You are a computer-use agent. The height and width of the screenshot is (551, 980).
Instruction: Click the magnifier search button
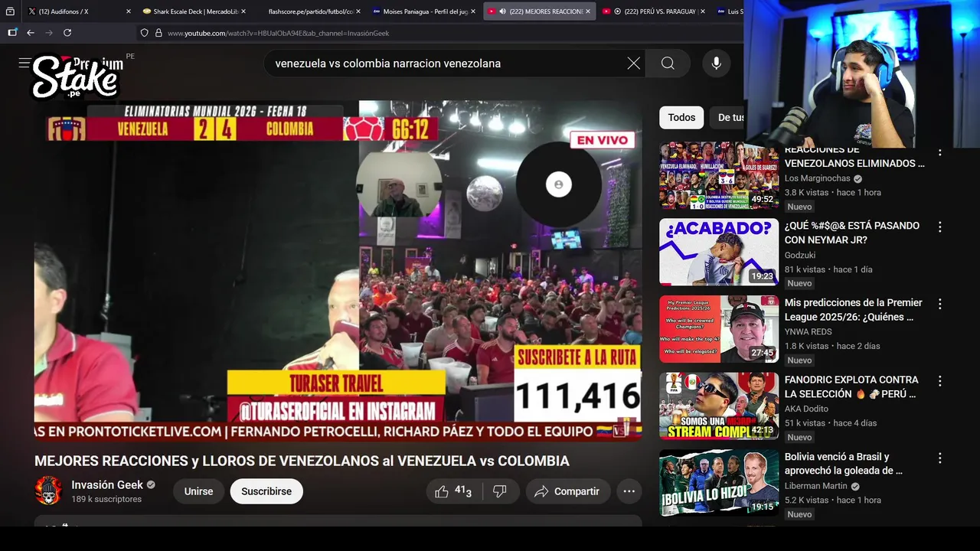click(668, 64)
